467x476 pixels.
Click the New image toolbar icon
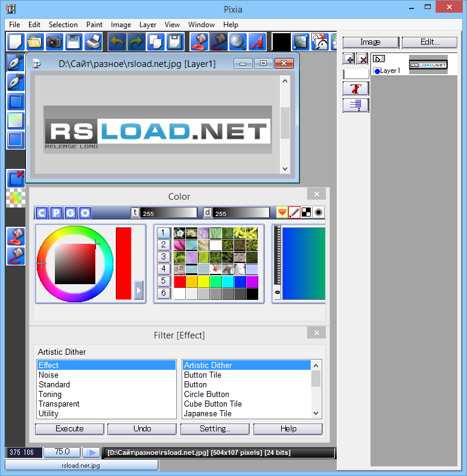[15, 42]
